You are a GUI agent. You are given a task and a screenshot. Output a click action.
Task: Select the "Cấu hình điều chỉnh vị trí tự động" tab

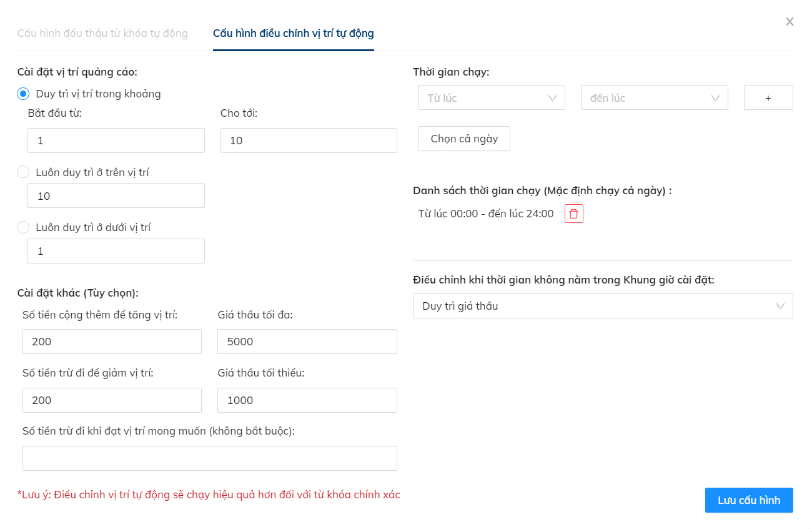pos(293,34)
